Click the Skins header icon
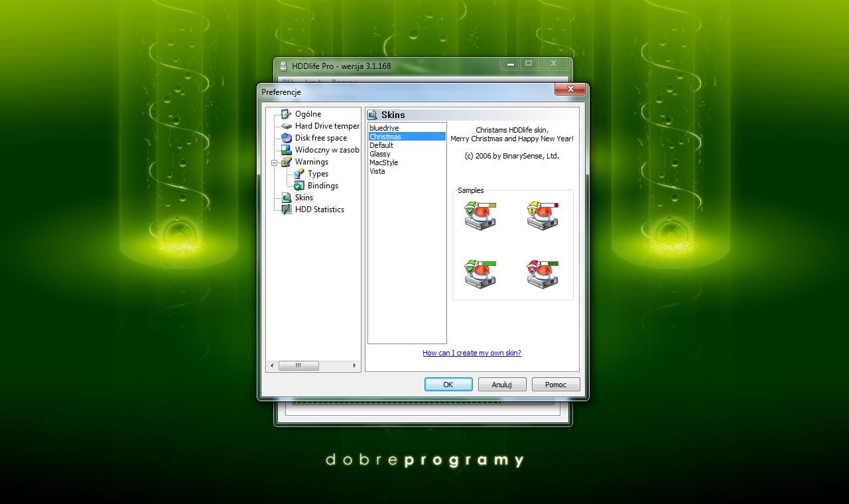Viewport: 849px width, 504px height. [x=372, y=115]
